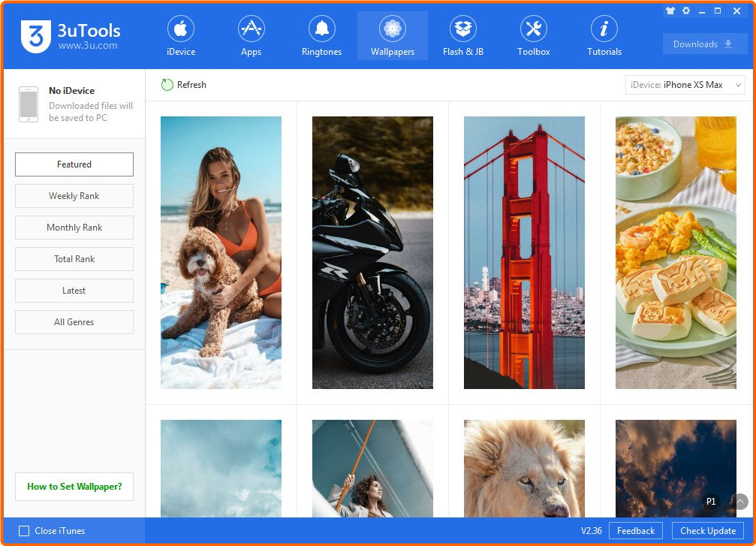Open the Wallpapers section
Viewport: 756px width, 546px height.
pyautogui.click(x=393, y=36)
